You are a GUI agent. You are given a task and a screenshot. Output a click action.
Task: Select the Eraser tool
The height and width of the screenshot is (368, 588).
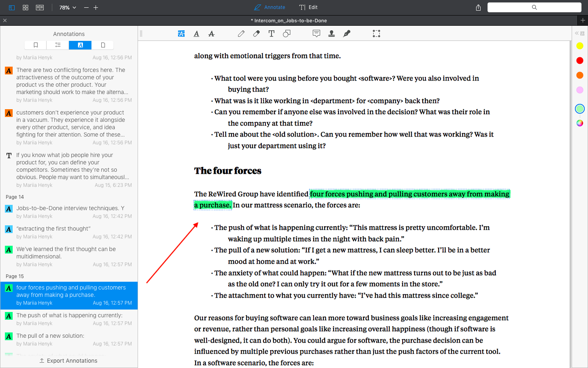[256, 34]
